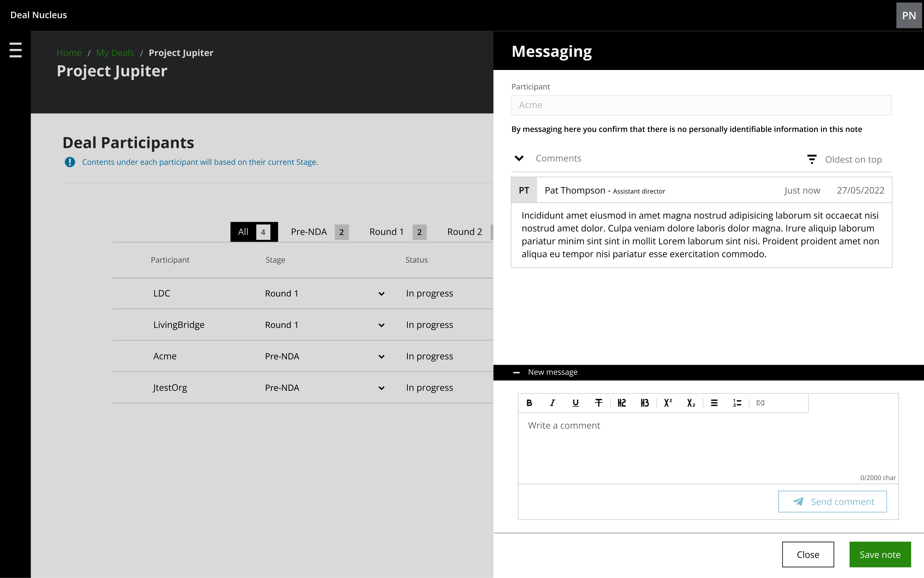Apply strikethrough formatting to text
This screenshot has height=578, width=924.
click(x=598, y=403)
